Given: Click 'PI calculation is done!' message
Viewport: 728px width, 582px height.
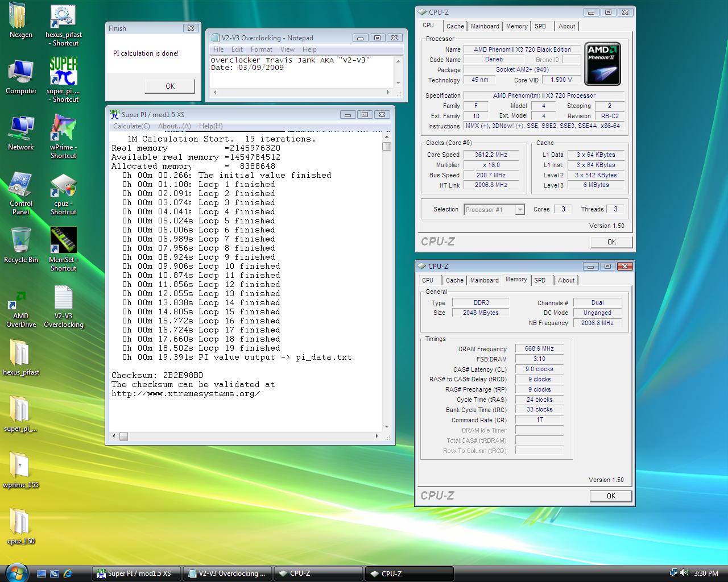Looking at the screenshot, I should [146, 53].
